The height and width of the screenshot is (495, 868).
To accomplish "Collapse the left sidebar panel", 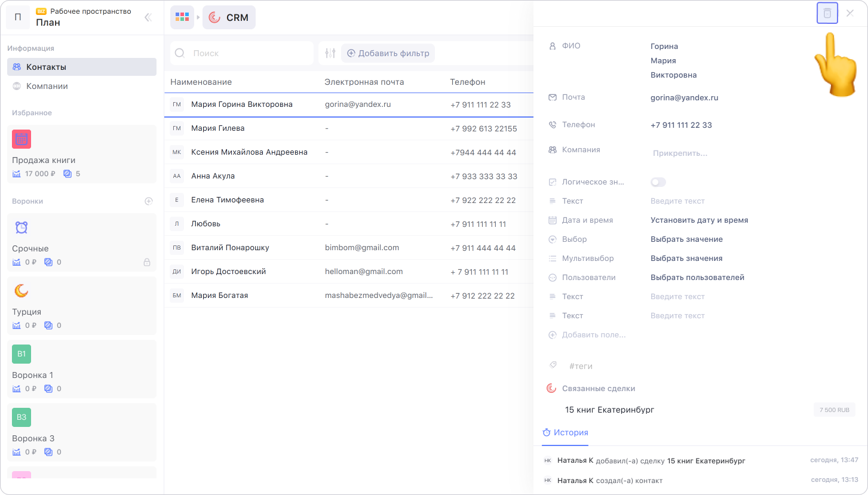I will coord(148,17).
